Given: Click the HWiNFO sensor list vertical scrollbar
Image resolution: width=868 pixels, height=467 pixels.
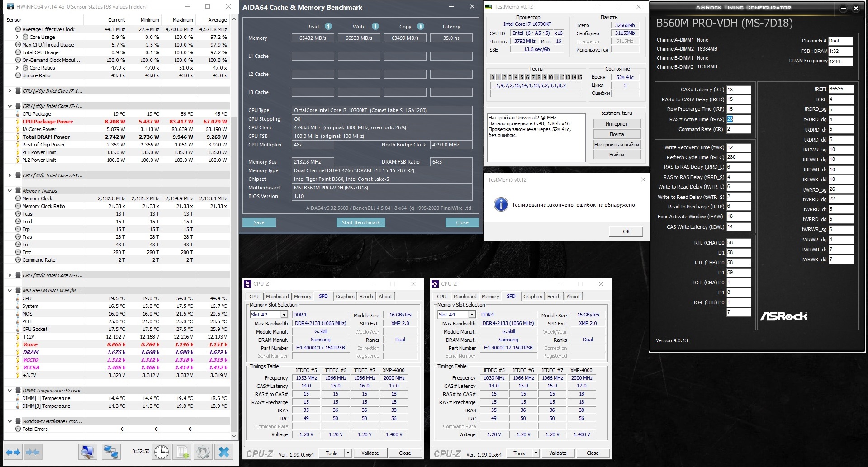Looking at the screenshot, I should click(x=234, y=227).
